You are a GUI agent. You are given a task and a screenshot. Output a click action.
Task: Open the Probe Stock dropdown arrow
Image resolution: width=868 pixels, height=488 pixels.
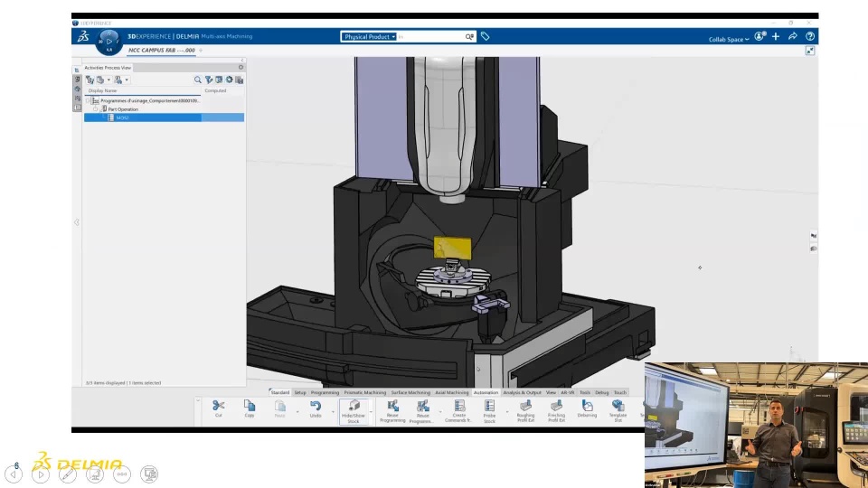[506, 412]
